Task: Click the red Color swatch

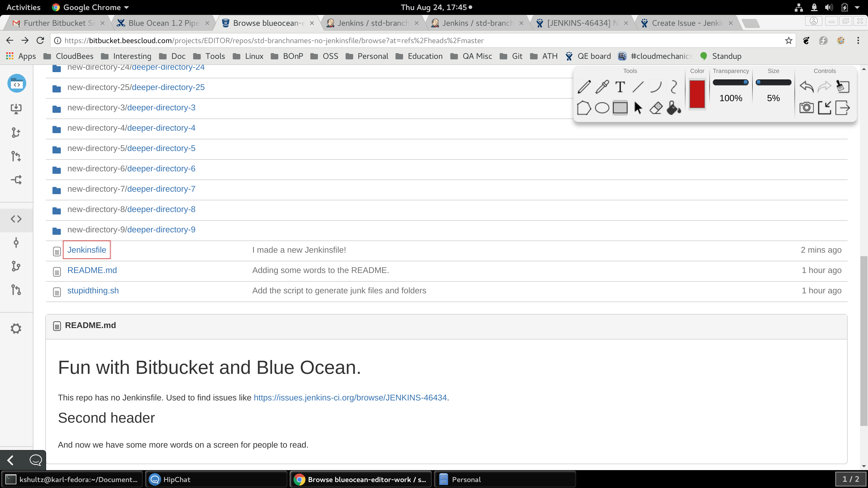Action: point(697,94)
